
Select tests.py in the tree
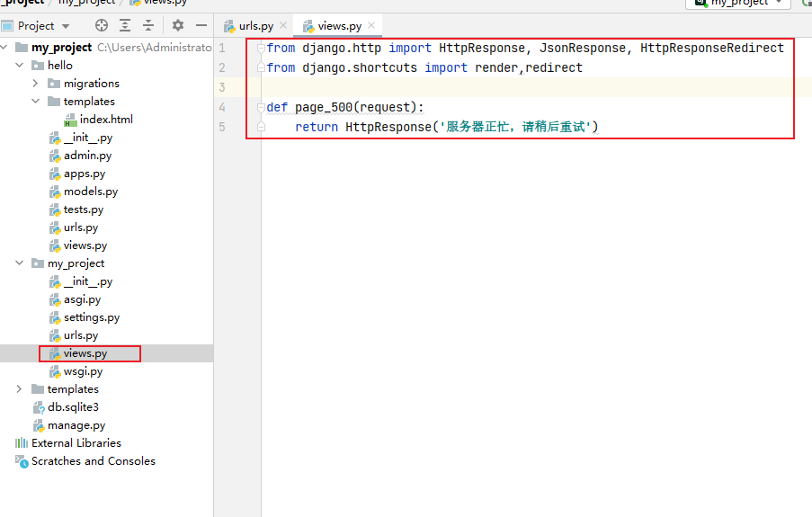pos(84,209)
